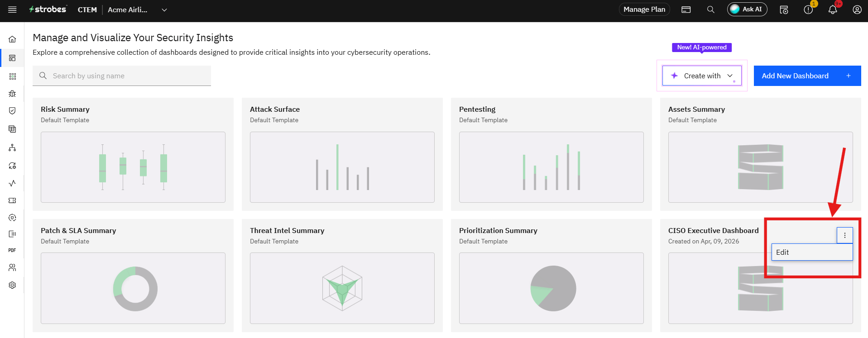Open the hierarchy tree sidebar icon
868x338 pixels.
12,148
